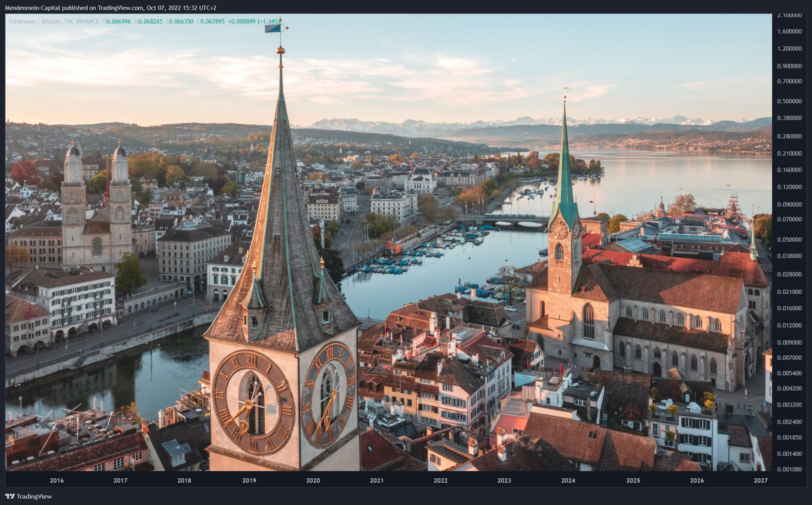Screen dimensions: 812x505
Task: Click price axis label 0.380000
Action: (789, 118)
